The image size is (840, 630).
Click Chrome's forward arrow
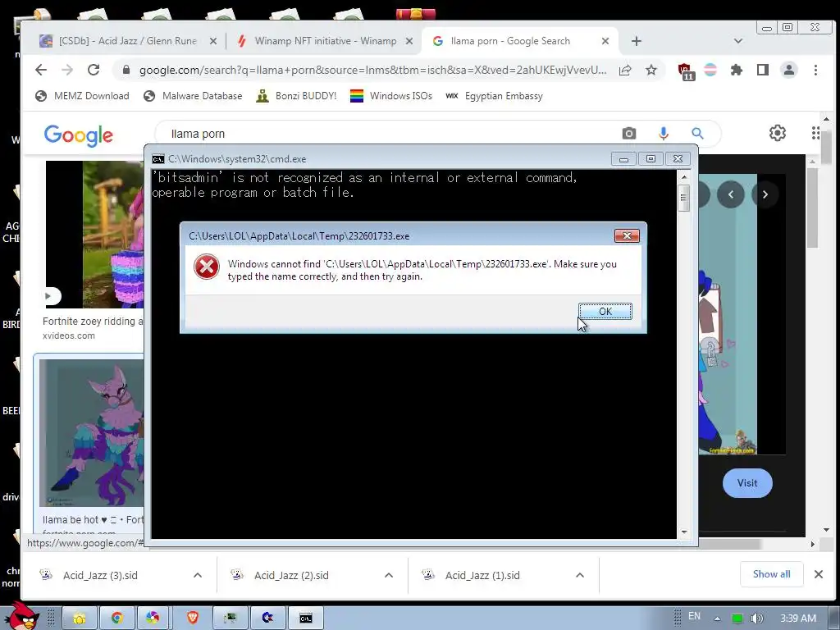tap(67, 70)
